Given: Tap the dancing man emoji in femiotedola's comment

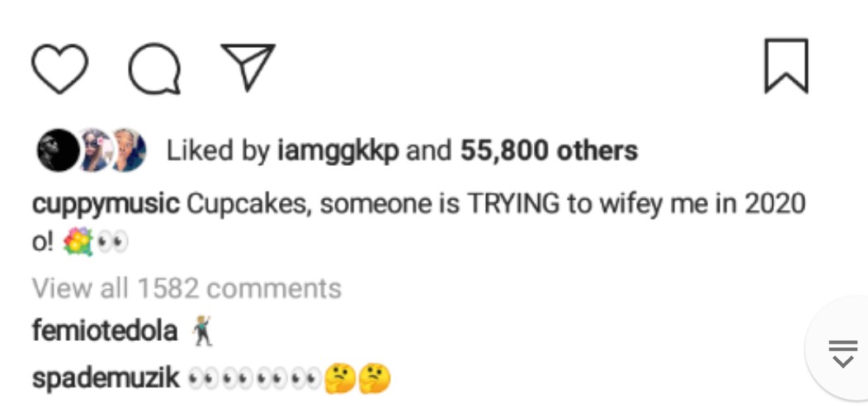Looking at the screenshot, I should pos(201,332).
